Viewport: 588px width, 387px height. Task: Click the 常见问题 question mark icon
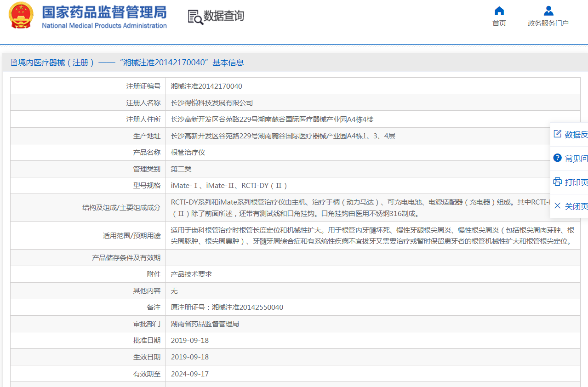[558, 158]
